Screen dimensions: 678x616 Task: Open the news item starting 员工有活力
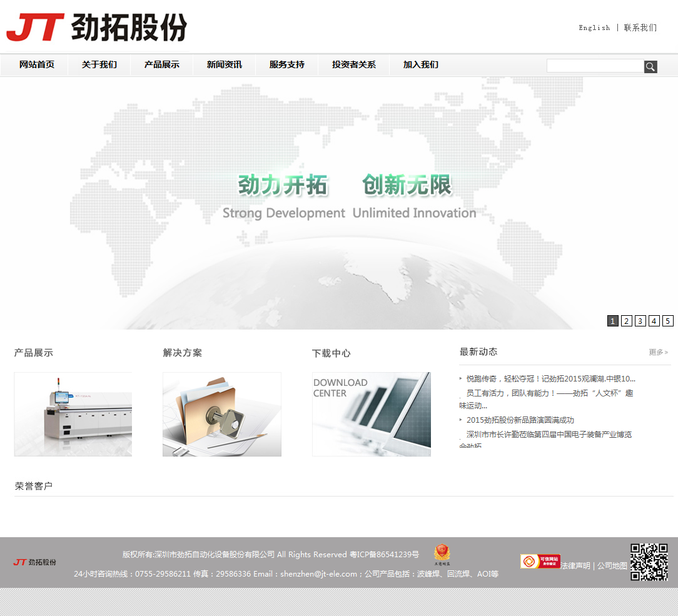[546, 399]
